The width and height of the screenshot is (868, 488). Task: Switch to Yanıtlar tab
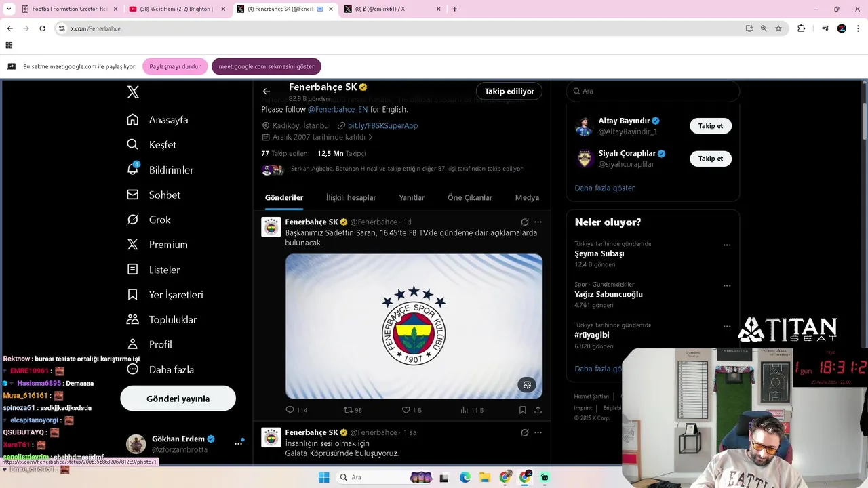[412, 197]
